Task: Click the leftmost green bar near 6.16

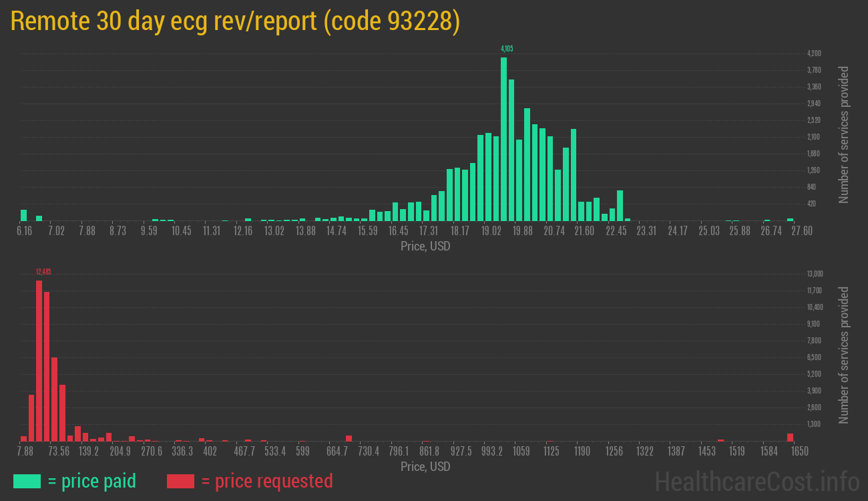Action: tap(24, 216)
